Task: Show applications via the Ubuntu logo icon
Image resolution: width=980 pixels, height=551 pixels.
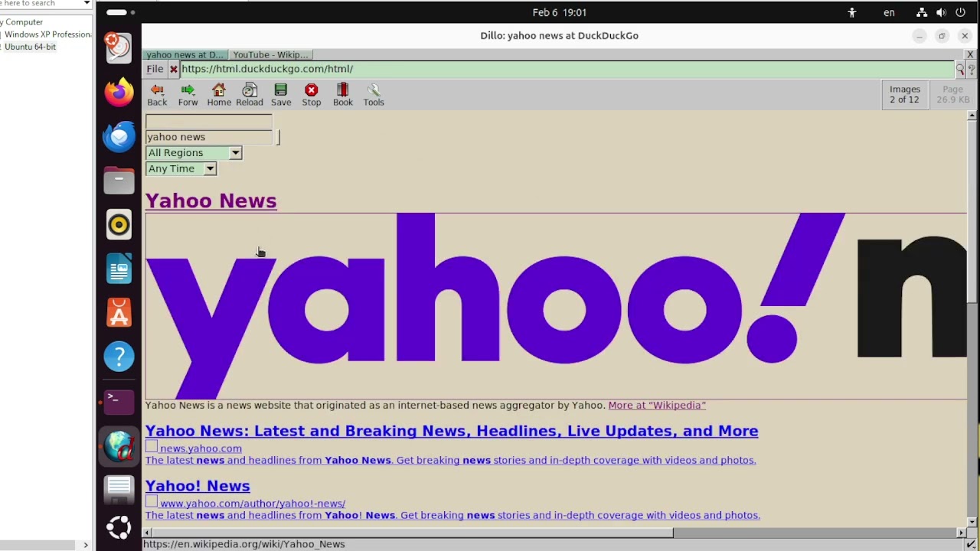Action: [119, 528]
